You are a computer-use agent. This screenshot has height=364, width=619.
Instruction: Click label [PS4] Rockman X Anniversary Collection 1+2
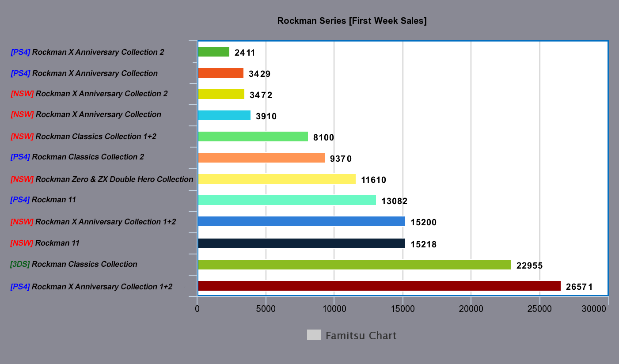coord(91,287)
